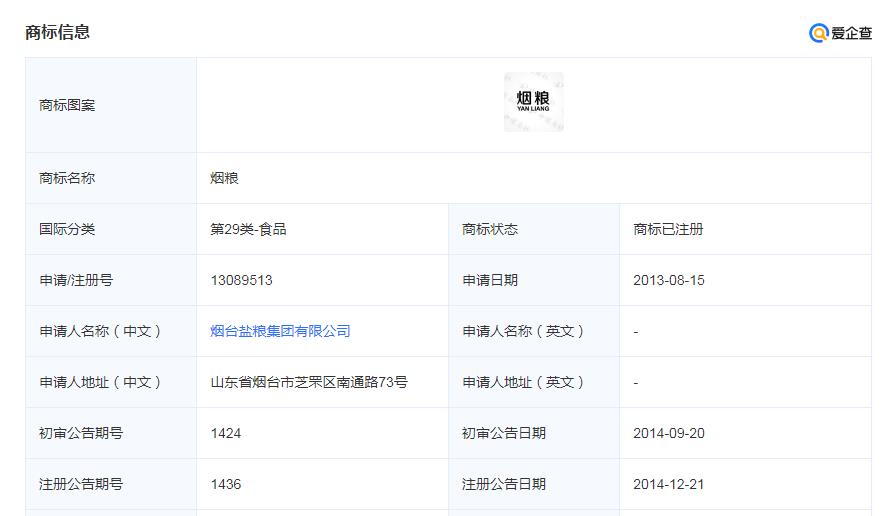Select preliminary announcement issue 1424

click(226, 433)
